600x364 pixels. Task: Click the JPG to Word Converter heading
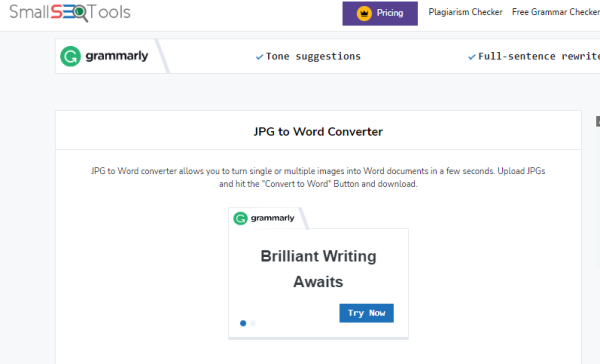(x=318, y=132)
